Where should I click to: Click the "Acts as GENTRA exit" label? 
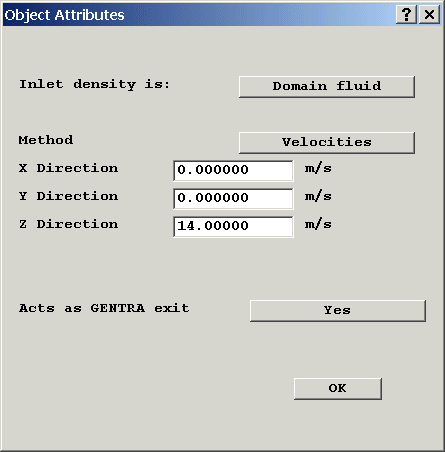click(x=104, y=308)
